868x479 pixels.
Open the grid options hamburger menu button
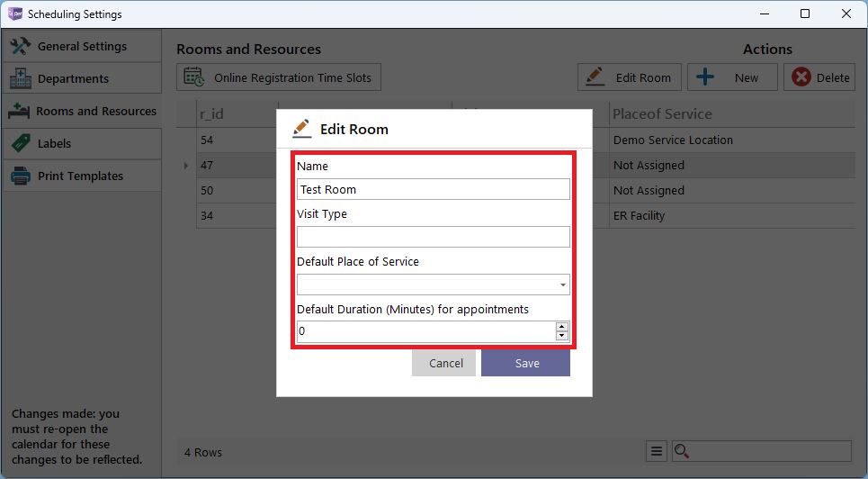657,451
